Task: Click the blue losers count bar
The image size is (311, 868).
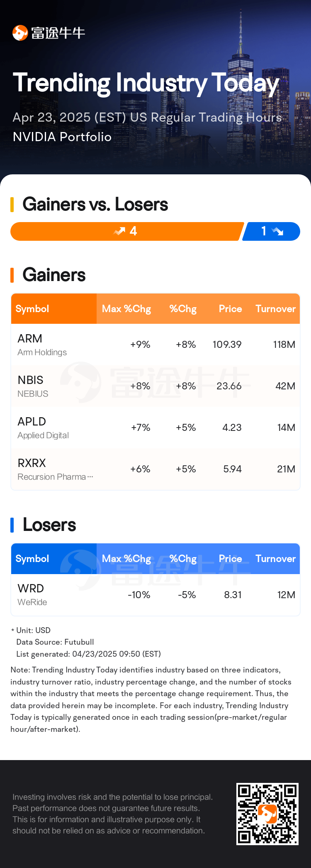Action: 271,231
